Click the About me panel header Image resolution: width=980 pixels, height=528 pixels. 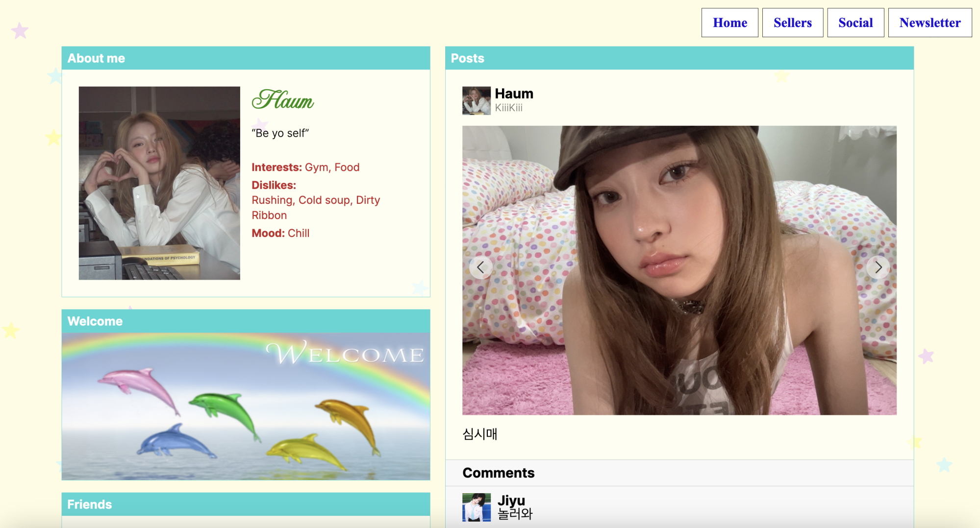246,58
